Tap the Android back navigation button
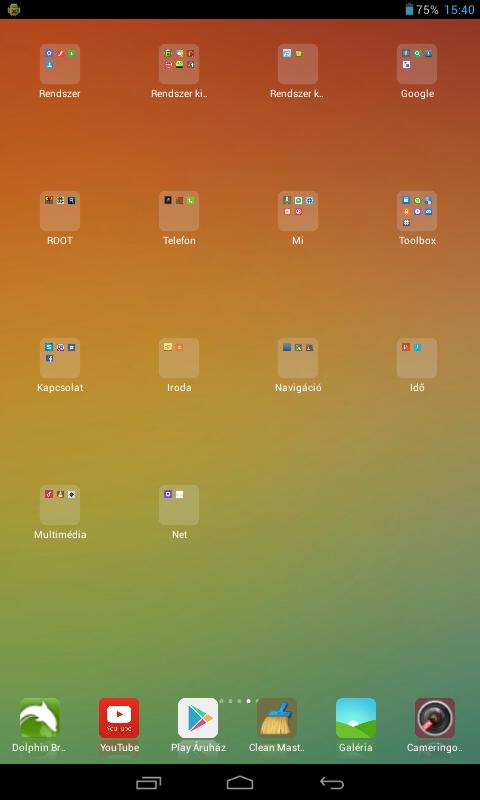Screen dimensions: 480x800 coord(332,783)
